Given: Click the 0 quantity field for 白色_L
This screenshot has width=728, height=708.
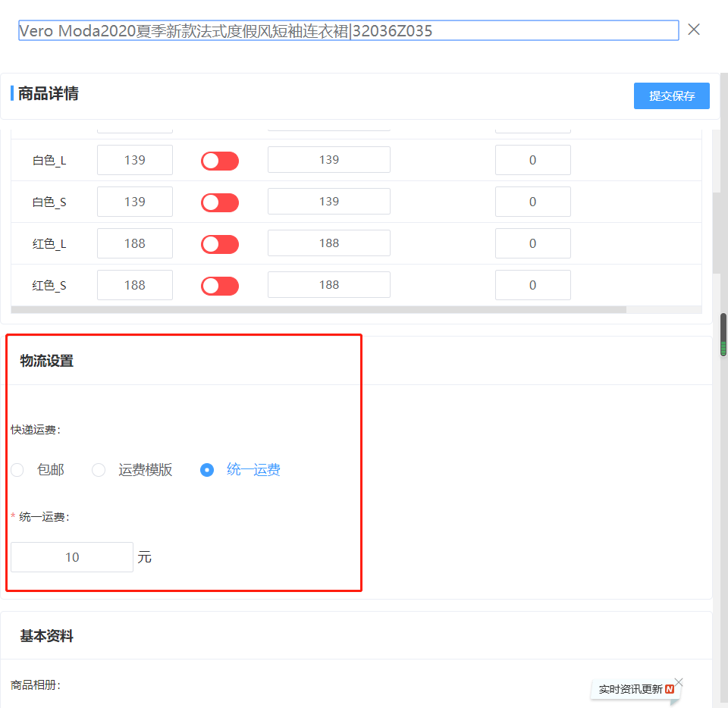Looking at the screenshot, I should pyautogui.click(x=532, y=160).
